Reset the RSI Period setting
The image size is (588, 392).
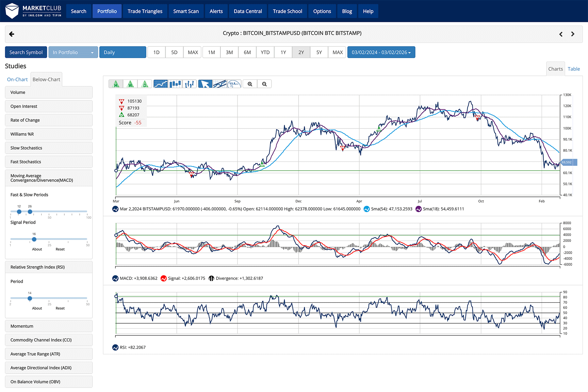point(60,308)
